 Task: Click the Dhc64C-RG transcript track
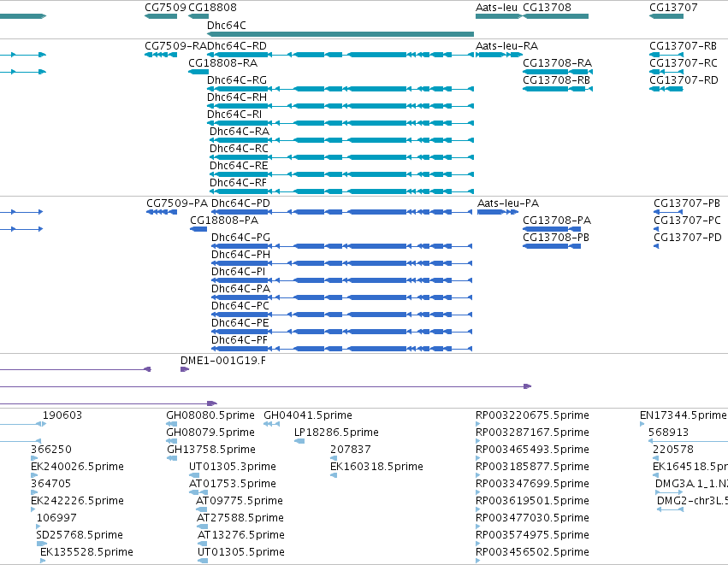pos(340,89)
